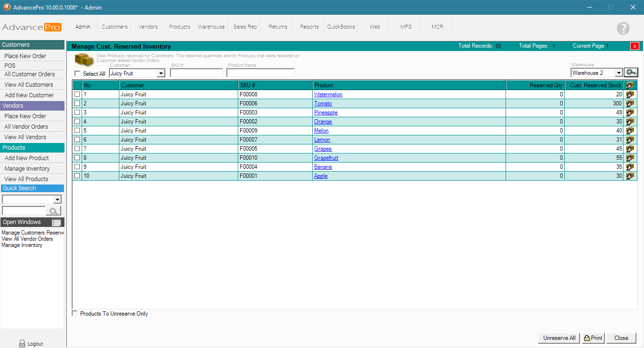Open All Vendor Orders in sidebar

pyautogui.click(x=26, y=126)
